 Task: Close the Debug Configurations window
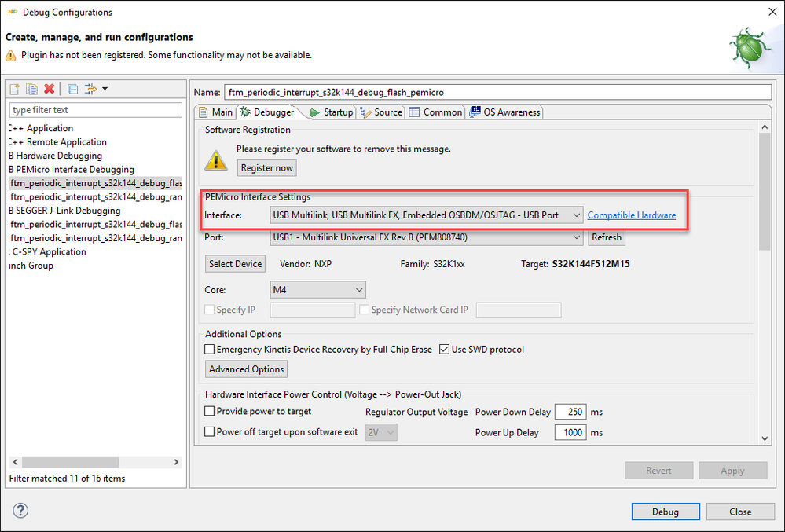coord(772,12)
